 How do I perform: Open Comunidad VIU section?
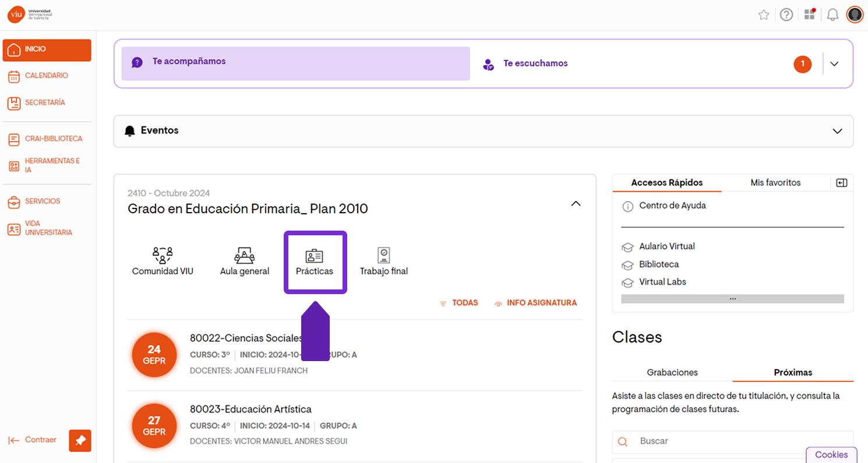click(x=163, y=261)
